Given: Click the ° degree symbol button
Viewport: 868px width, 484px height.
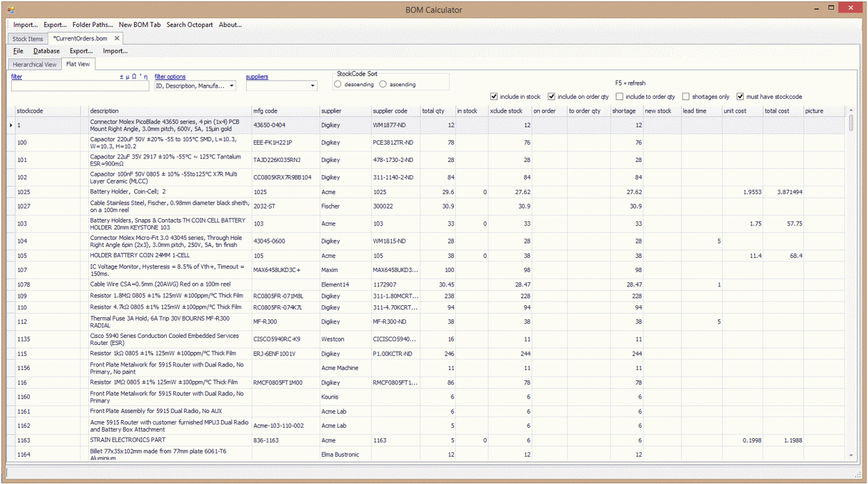Looking at the screenshot, I should pyautogui.click(x=141, y=76).
